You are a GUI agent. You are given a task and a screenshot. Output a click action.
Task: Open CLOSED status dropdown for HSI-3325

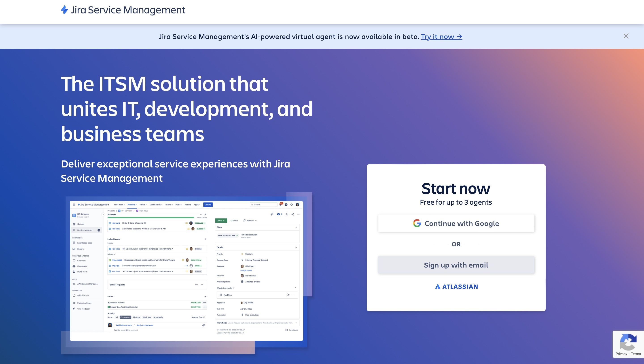point(201,229)
